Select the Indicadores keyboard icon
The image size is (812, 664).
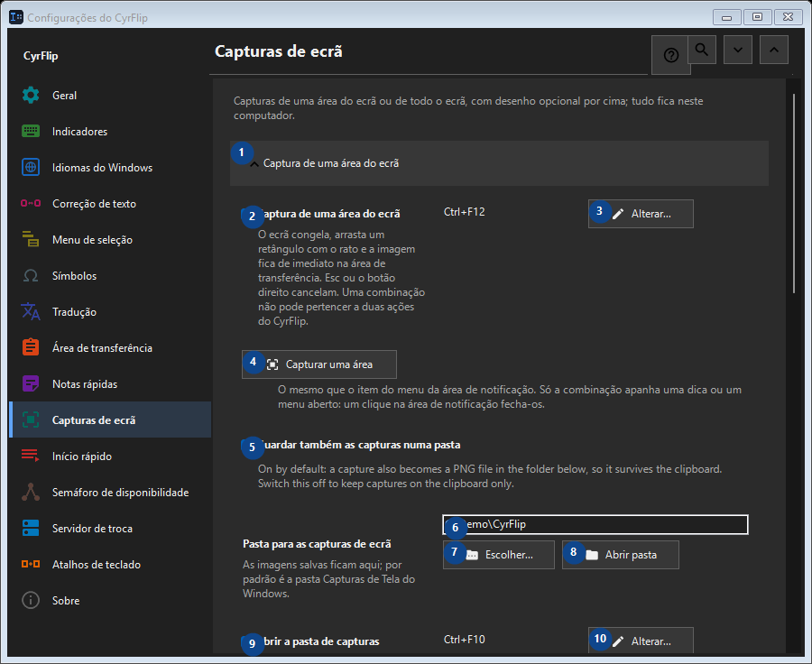(x=31, y=131)
